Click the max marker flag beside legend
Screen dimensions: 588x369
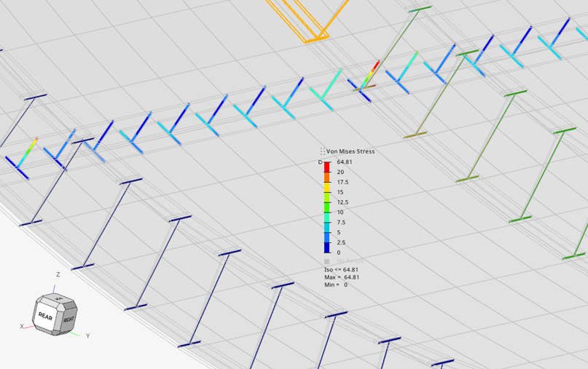pos(321,162)
